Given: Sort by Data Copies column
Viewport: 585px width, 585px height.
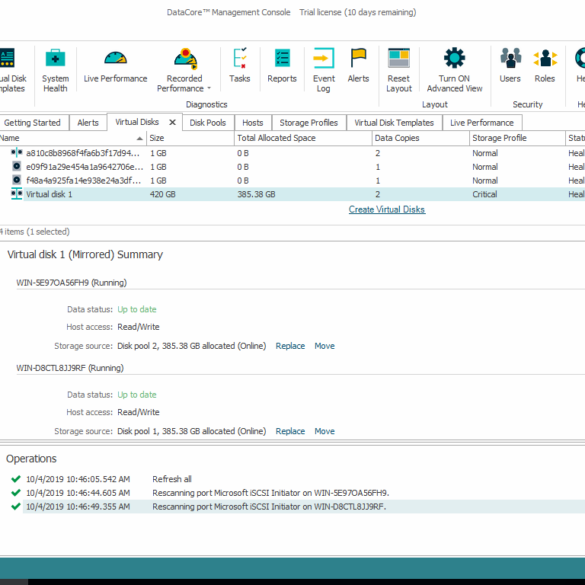Looking at the screenshot, I should [x=420, y=138].
